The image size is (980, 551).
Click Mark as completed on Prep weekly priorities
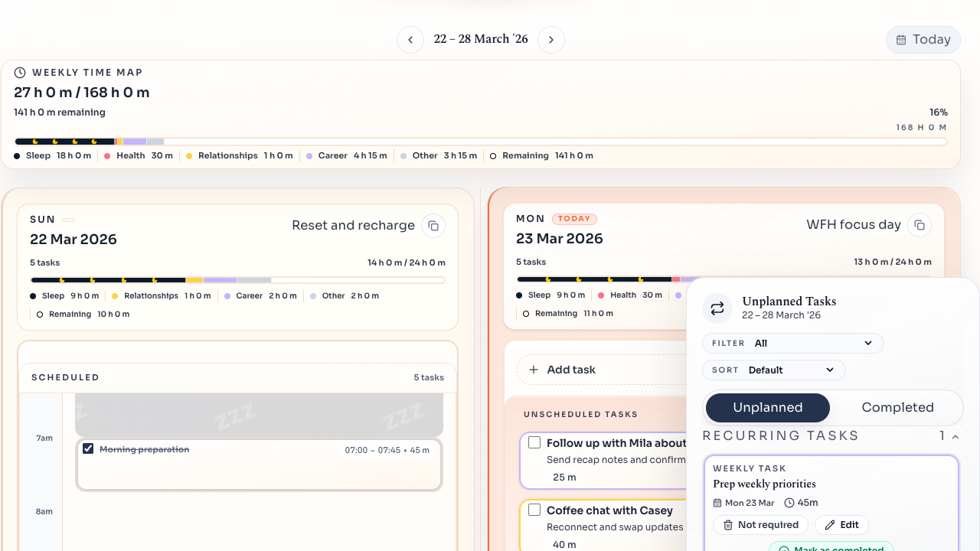831,548
